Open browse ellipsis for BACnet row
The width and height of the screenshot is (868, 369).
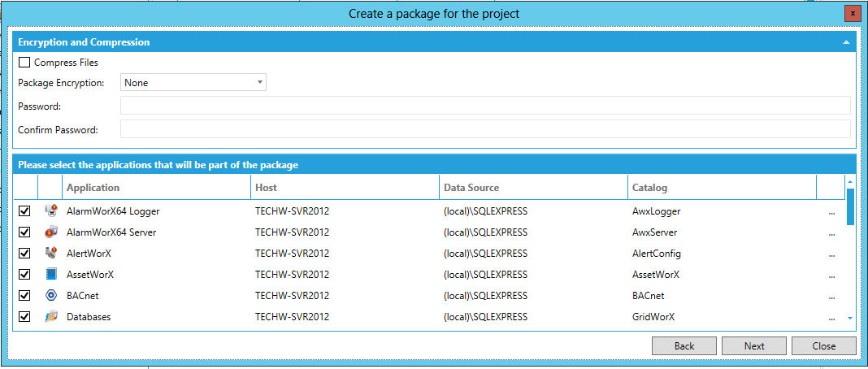coord(831,297)
